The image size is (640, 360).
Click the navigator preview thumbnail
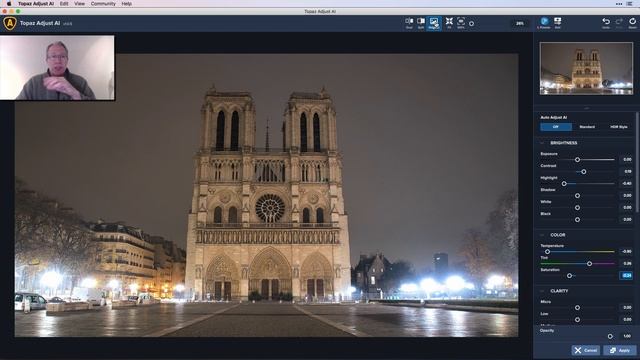point(586,69)
